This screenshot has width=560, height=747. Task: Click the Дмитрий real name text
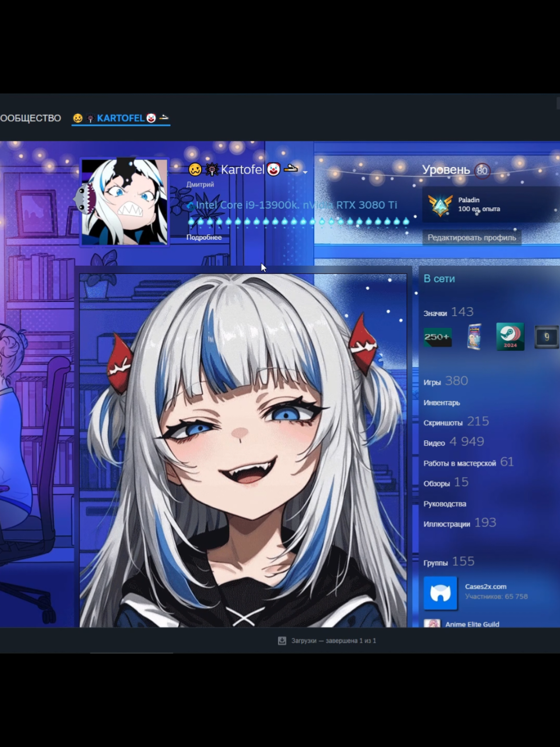(x=200, y=184)
